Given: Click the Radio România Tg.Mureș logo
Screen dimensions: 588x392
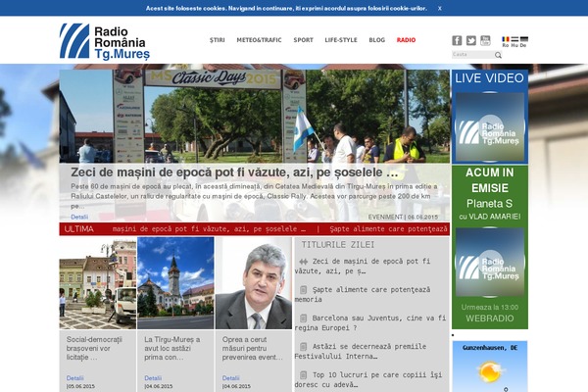Looking at the screenshot, I should coord(105,41).
